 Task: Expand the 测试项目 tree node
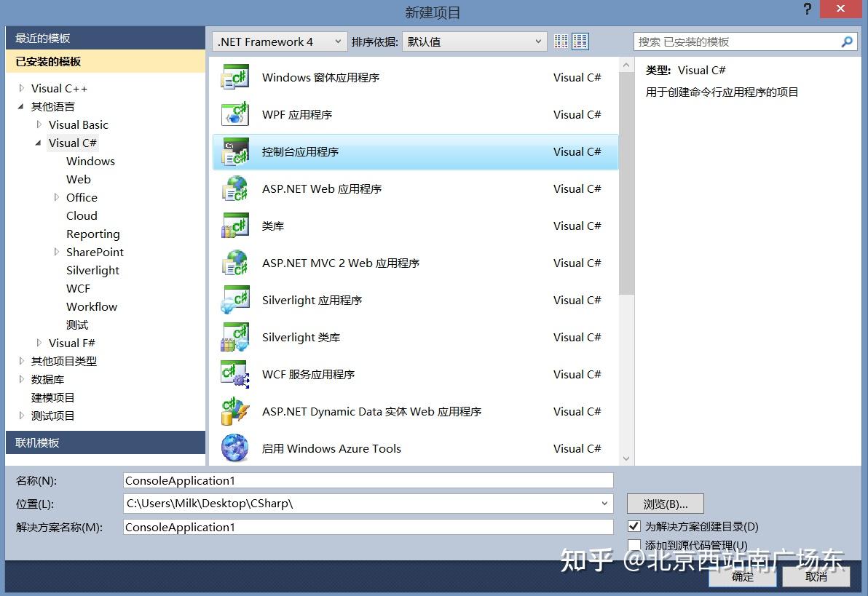pos(22,415)
